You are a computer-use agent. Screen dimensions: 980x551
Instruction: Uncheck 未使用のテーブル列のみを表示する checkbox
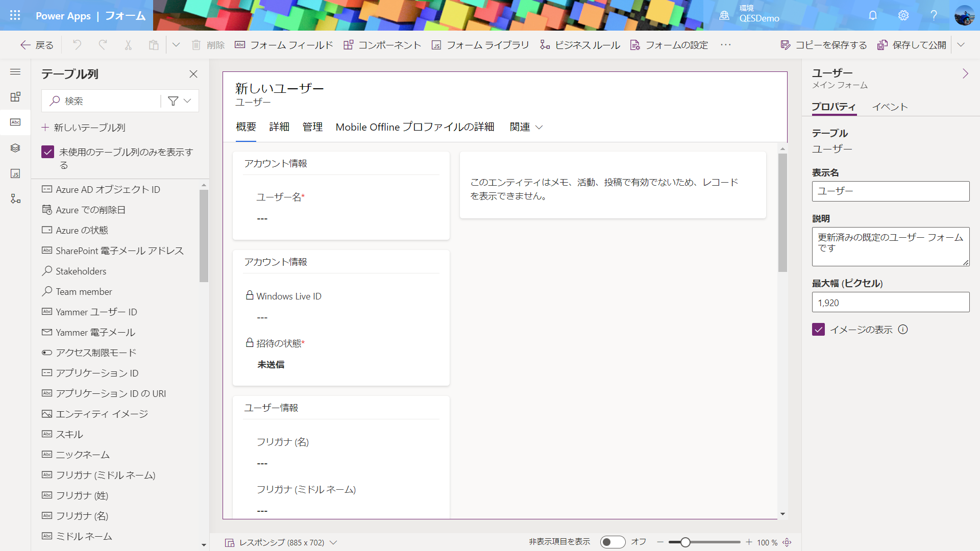[47, 152]
